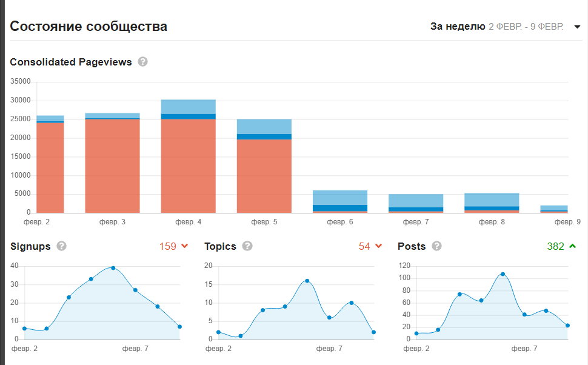Click the peak point on Signups chart
Screen dimensions: 588x365
pyautogui.click(x=113, y=268)
